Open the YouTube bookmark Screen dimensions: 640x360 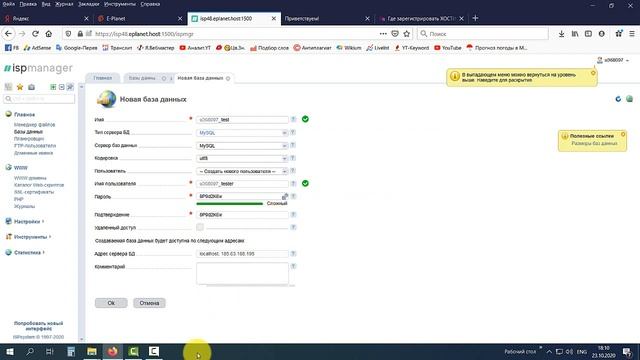coord(448,48)
